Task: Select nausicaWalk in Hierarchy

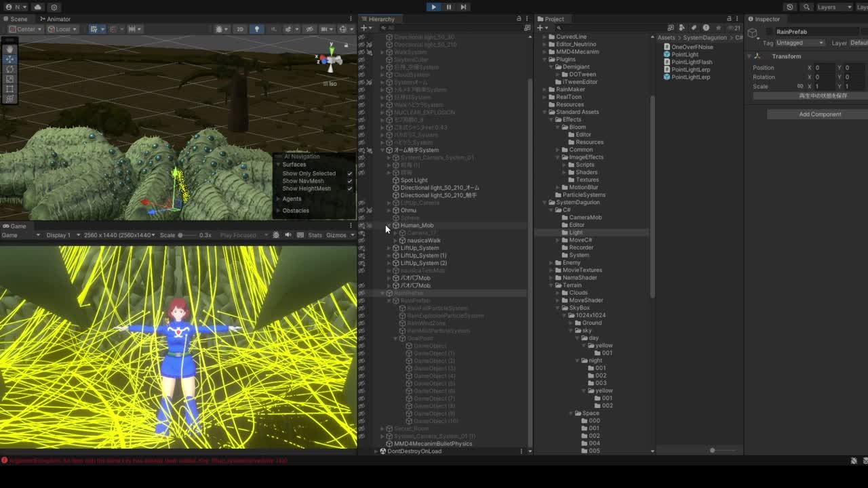Action: coord(424,241)
